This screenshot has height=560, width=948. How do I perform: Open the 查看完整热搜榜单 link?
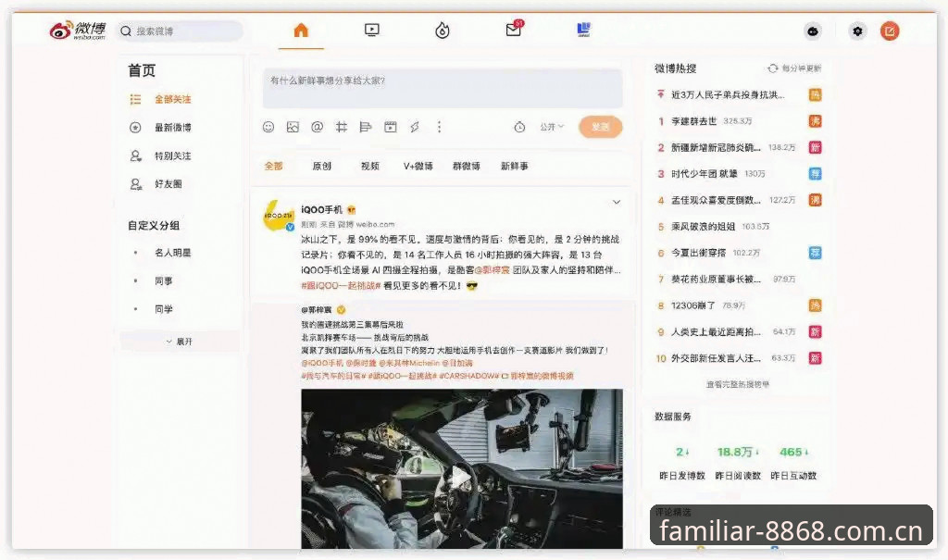(738, 384)
